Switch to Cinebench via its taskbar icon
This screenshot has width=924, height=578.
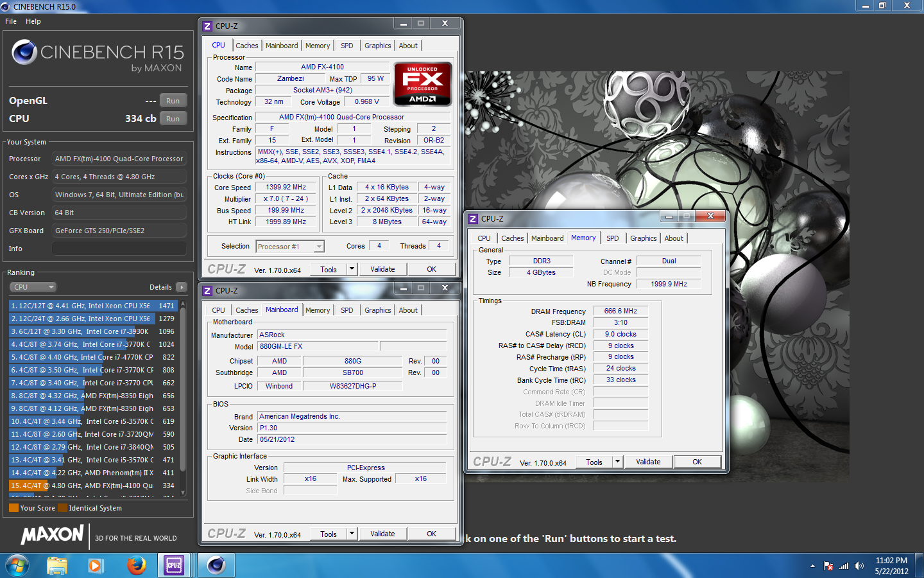coord(216,566)
